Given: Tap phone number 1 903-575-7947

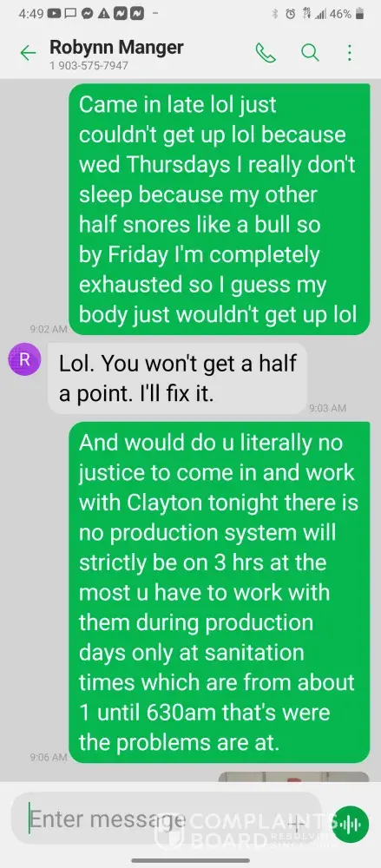Looking at the screenshot, I should point(89,65).
